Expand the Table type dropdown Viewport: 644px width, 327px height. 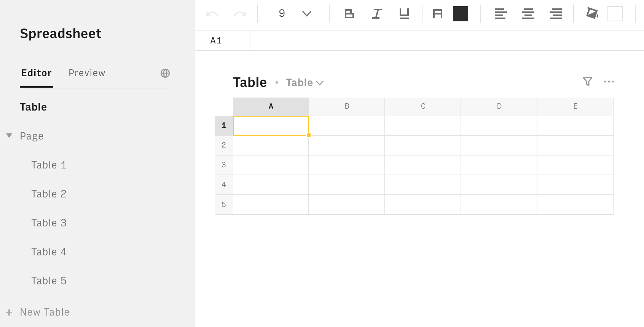pos(304,83)
